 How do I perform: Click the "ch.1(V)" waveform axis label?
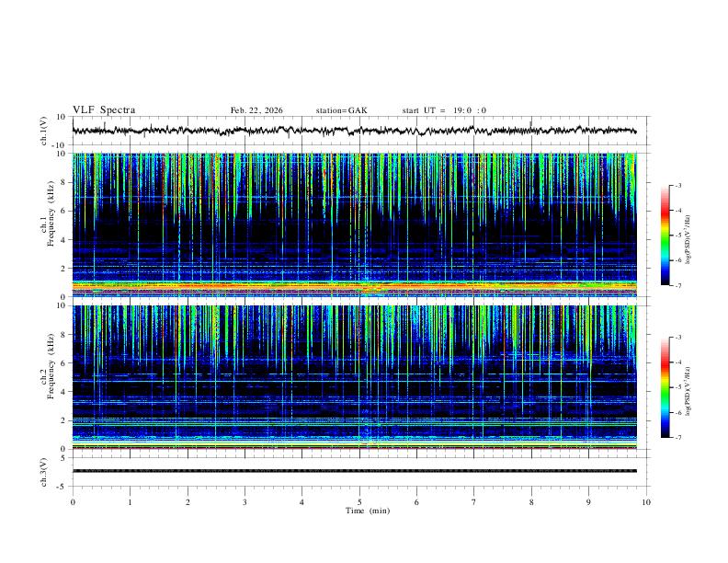pyautogui.click(x=44, y=131)
